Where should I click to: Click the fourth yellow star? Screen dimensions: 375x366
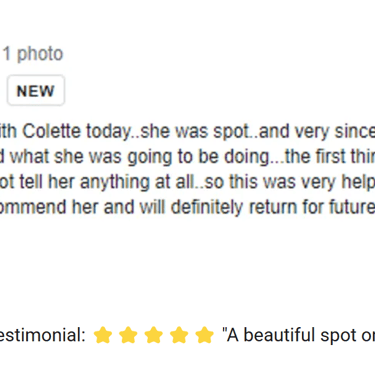point(179,335)
